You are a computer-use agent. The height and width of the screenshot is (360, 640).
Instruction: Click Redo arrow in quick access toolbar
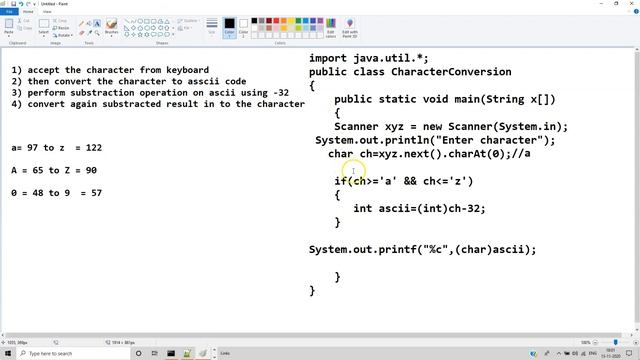[x=28, y=4]
